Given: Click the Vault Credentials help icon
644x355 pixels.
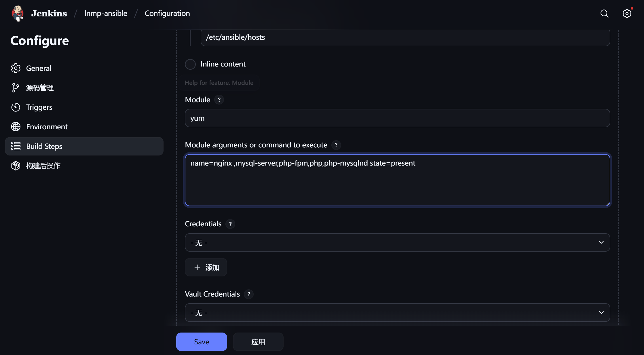Looking at the screenshot, I should tap(249, 294).
